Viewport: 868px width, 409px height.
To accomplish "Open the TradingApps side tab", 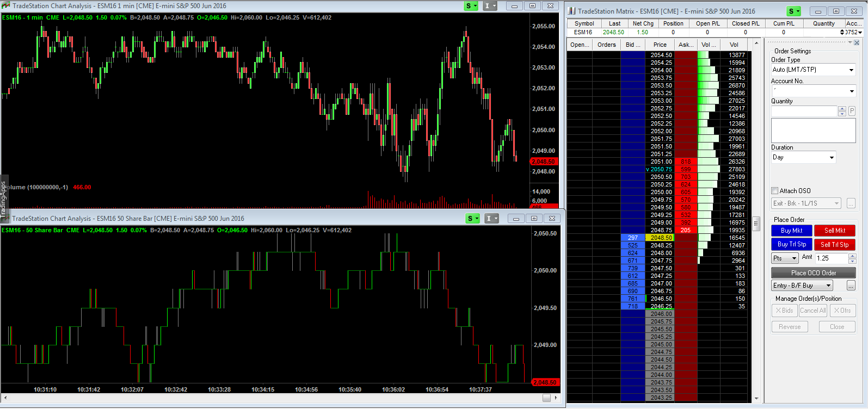I will tap(4, 199).
